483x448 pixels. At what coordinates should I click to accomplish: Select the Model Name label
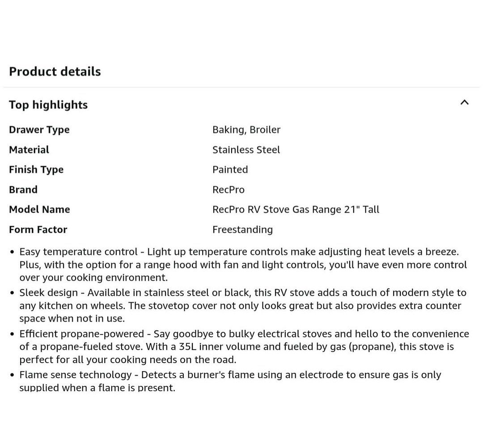pyautogui.click(x=39, y=209)
